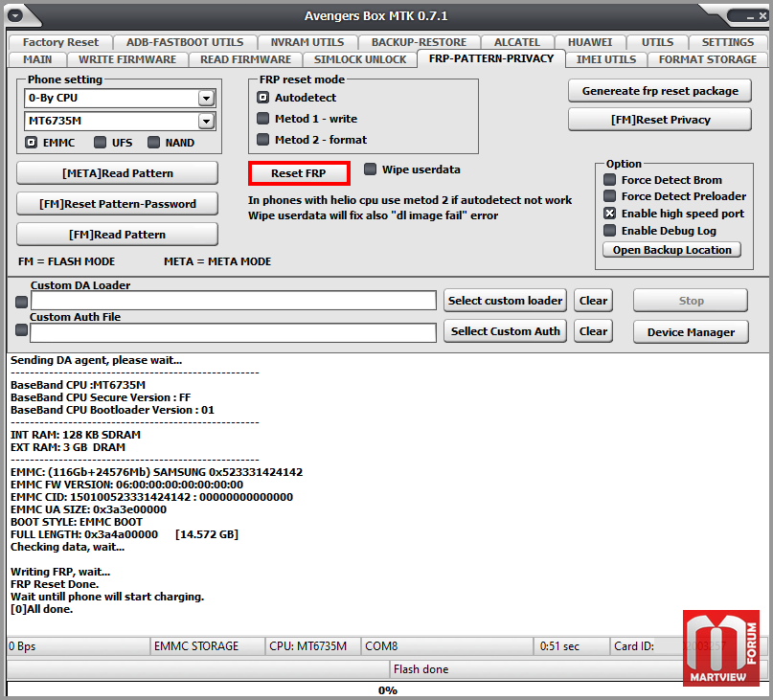Select the FRP-PATTERN-PRIVACY tab
Image resolution: width=773 pixels, height=700 pixels.
491,58
